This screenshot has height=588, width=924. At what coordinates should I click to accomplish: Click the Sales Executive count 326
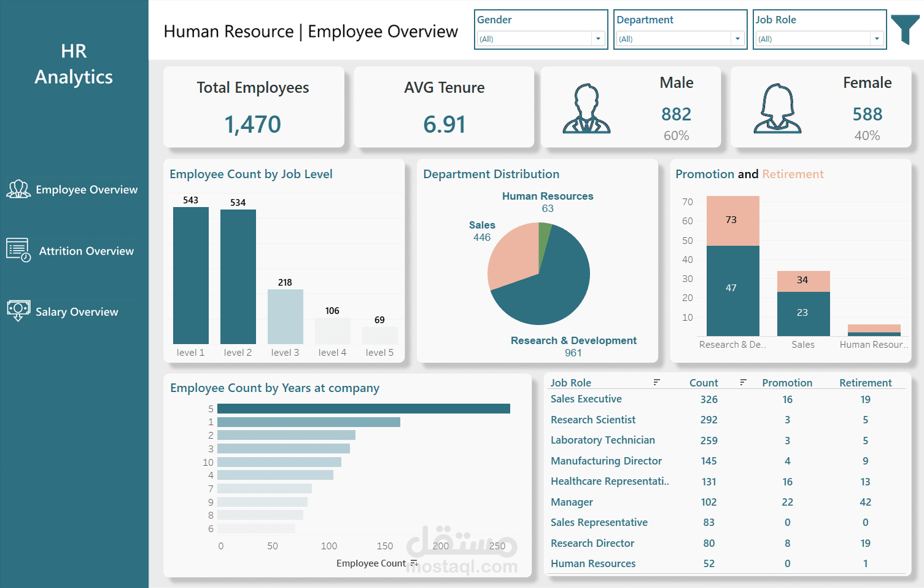click(709, 399)
